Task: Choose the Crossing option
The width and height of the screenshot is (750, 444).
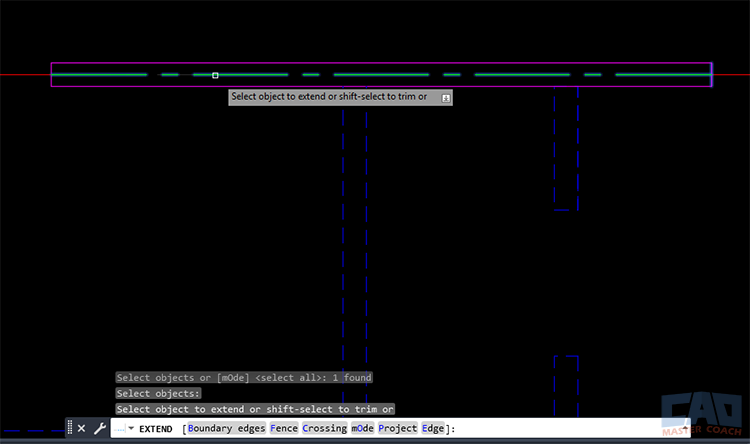Action: [324, 428]
